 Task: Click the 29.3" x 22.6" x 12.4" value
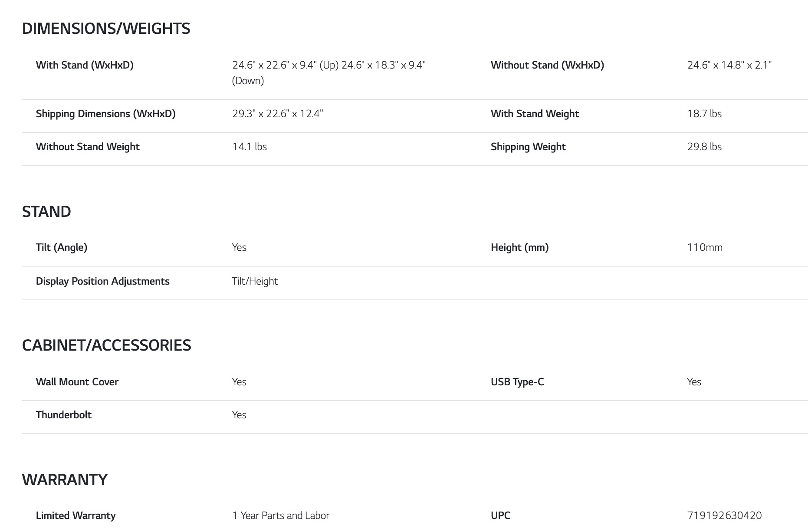click(277, 114)
